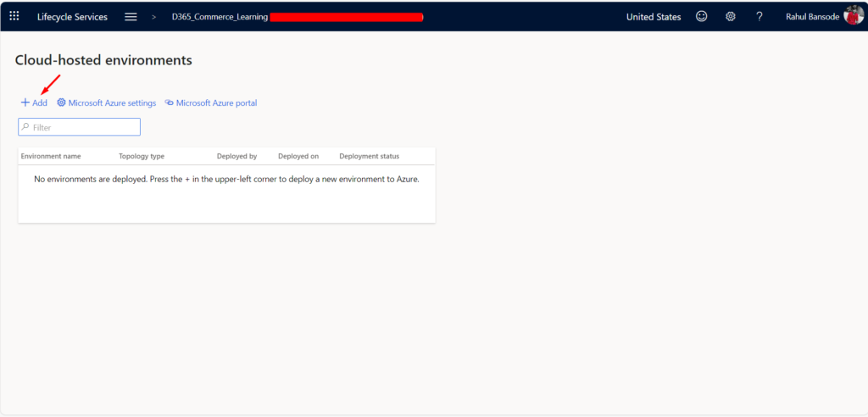Focus the Filter search field
Image resolution: width=868 pixels, height=417 pixels.
click(x=79, y=127)
